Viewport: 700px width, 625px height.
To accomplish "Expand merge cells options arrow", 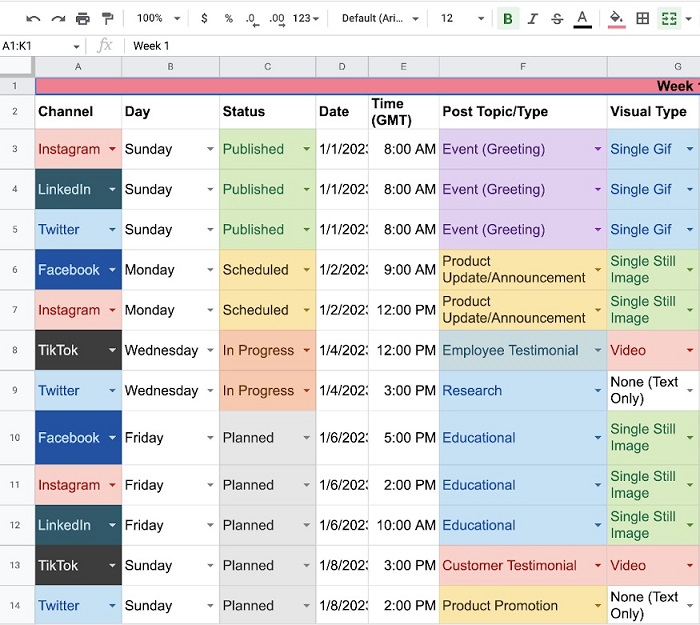I will pyautogui.click(x=689, y=19).
